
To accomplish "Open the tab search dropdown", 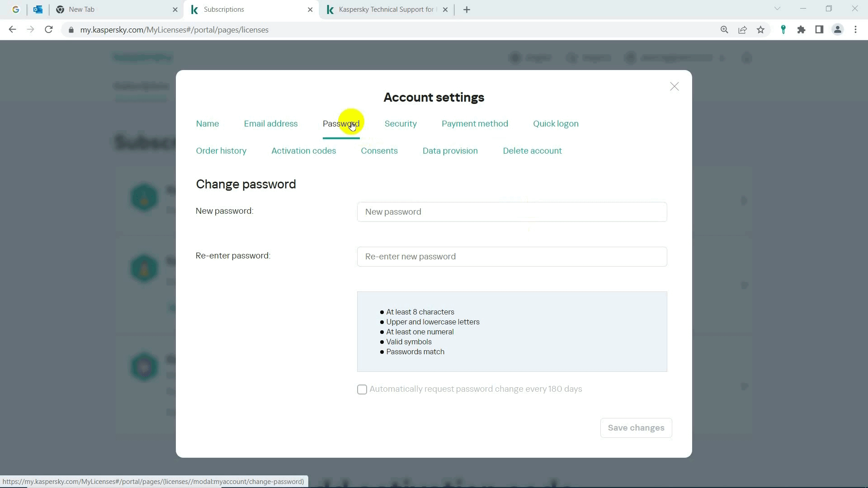I will tap(777, 9).
